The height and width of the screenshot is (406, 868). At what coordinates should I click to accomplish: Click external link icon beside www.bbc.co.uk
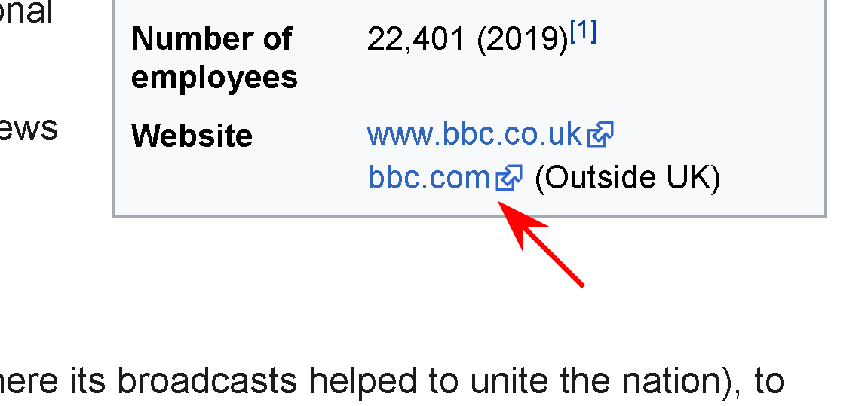[600, 136]
